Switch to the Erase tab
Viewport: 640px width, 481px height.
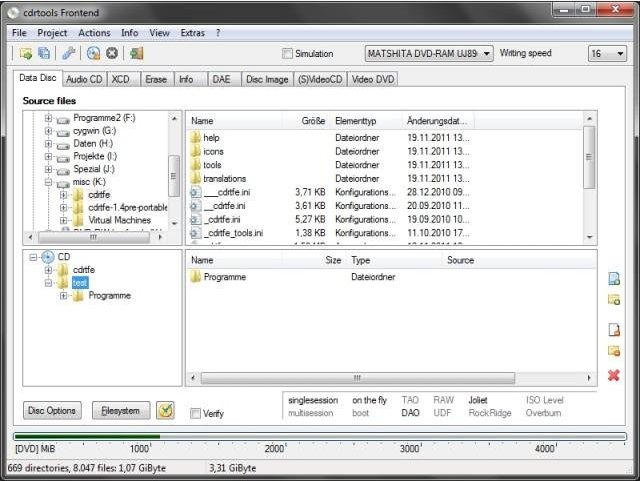[x=156, y=79]
